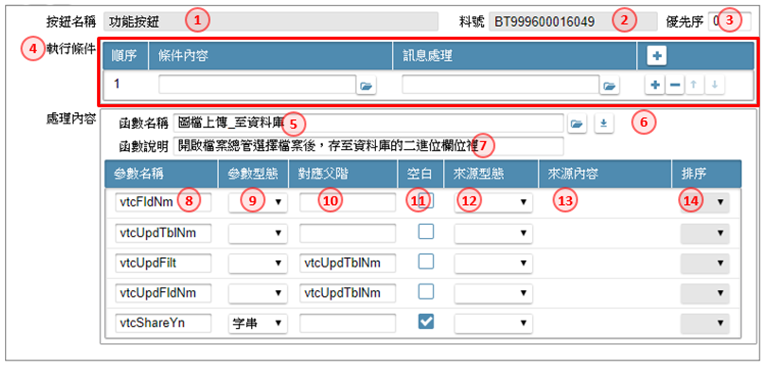
Task: Click the 條件內容 column header
Action: tap(271, 56)
